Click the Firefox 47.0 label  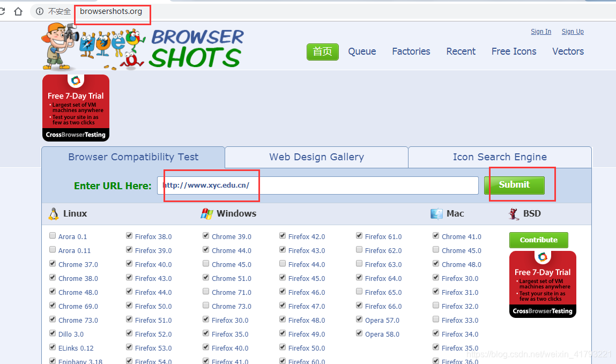tap(307, 306)
